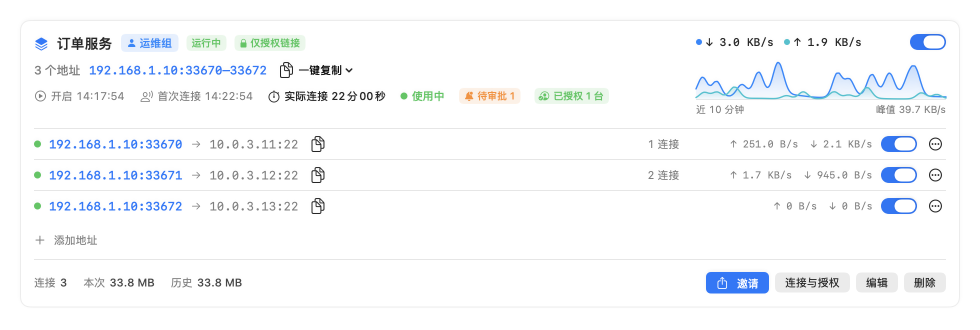Open more options for the 33672 address row

tap(935, 206)
